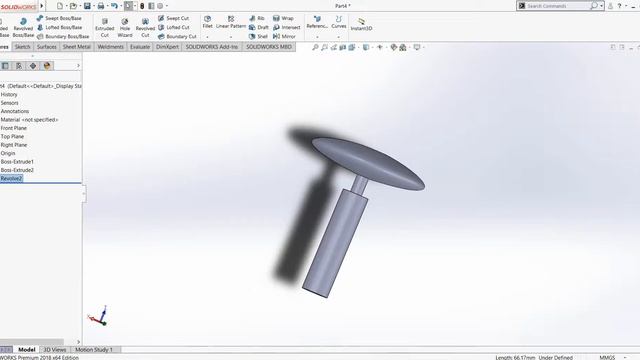Expand the Reference Geometry dropdown arrow
This screenshot has width=640, height=360.
pyautogui.click(x=317, y=37)
